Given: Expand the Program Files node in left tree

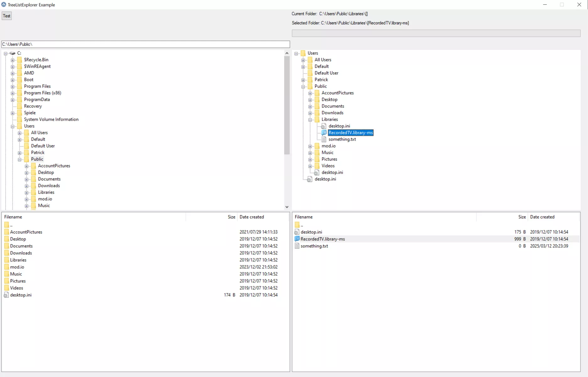Looking at the screenshot, I should click(13, 86).
